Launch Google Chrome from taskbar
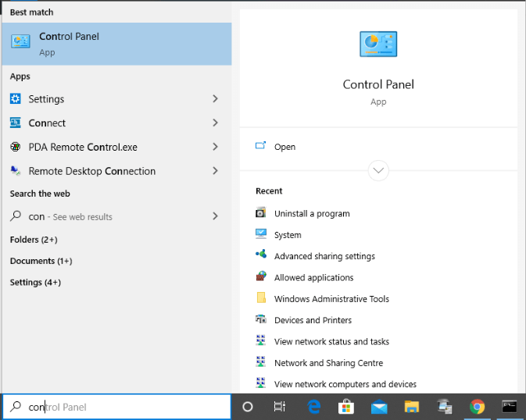Screen dimensions: 526x420 pyautogui.click(x=477, y=407)
